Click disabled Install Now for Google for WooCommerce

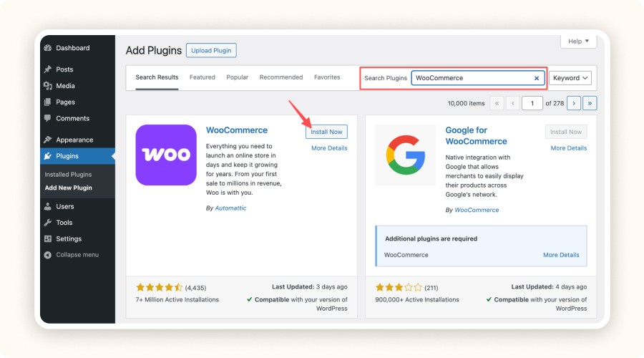566,132
